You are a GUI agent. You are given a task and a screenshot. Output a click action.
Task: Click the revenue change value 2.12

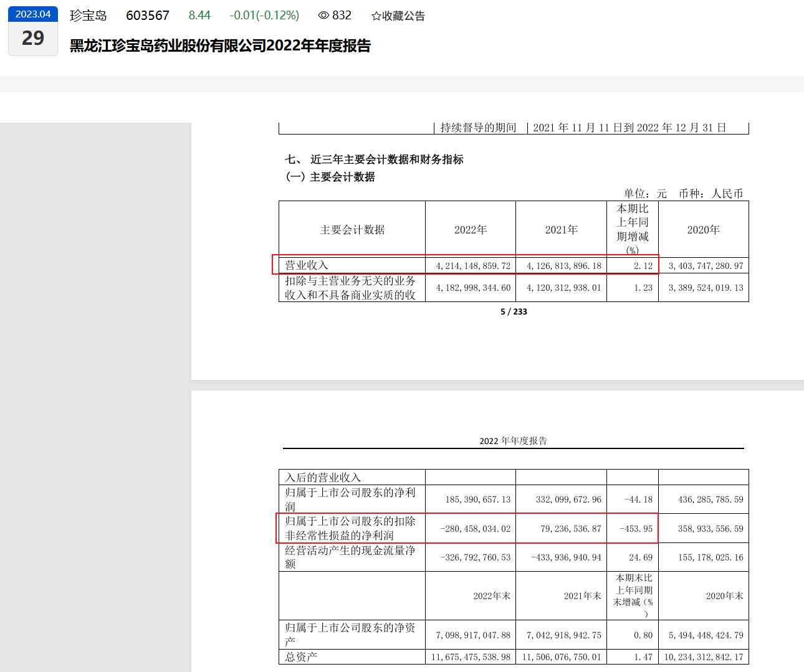(643, 266)
